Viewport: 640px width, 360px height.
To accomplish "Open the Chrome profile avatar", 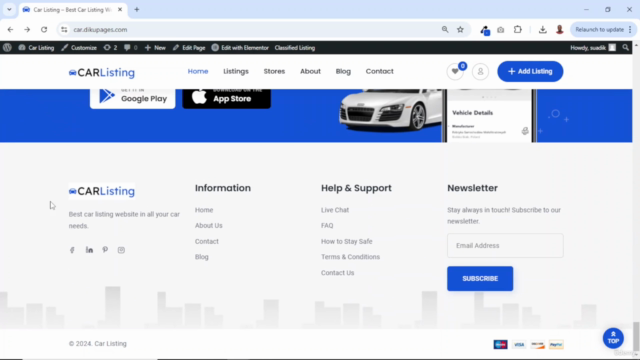I will click(x=560, y=29).
